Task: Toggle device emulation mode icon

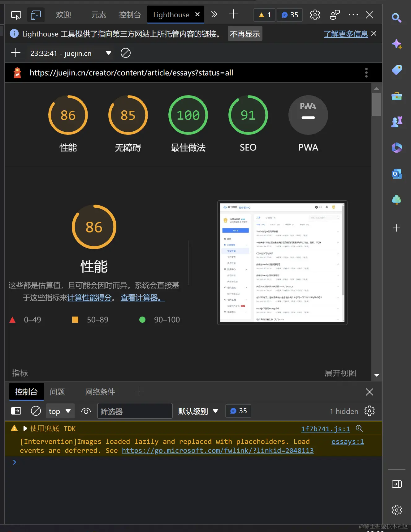Action: coord(36,15)
